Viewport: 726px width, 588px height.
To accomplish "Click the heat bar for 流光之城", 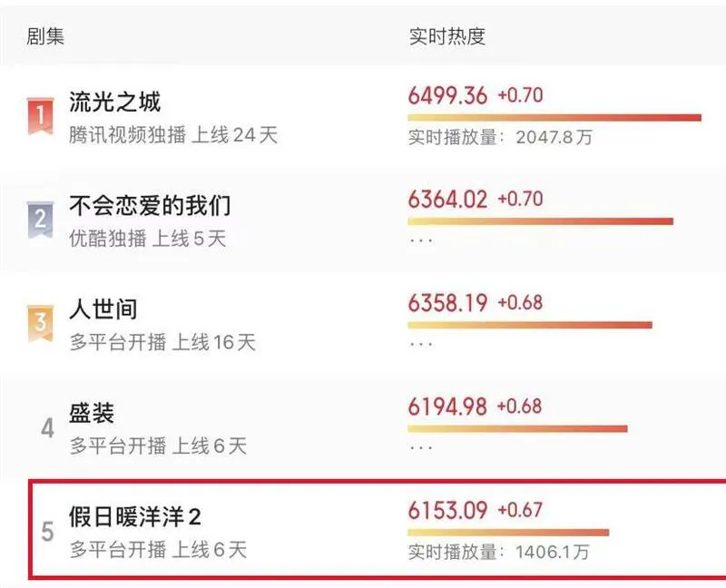I will [554, 118].
